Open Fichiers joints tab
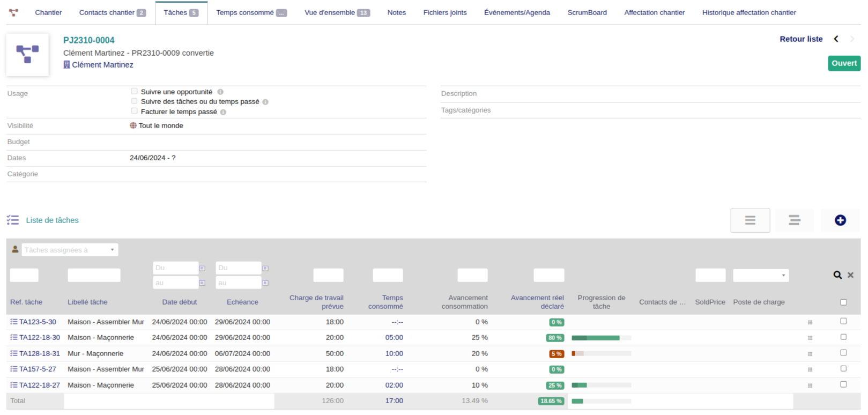The height and width of the screenshot is (415, 868). pos(445,12)
